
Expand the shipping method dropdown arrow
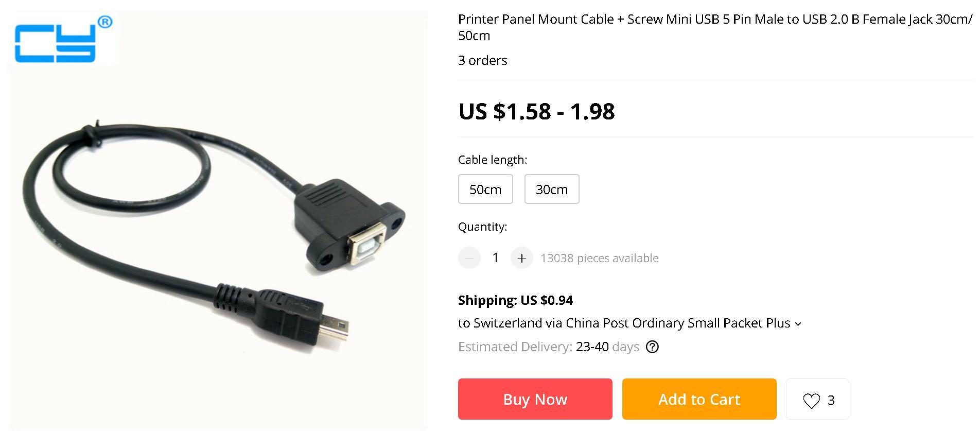pyautogui.click(x=798, y=324)
